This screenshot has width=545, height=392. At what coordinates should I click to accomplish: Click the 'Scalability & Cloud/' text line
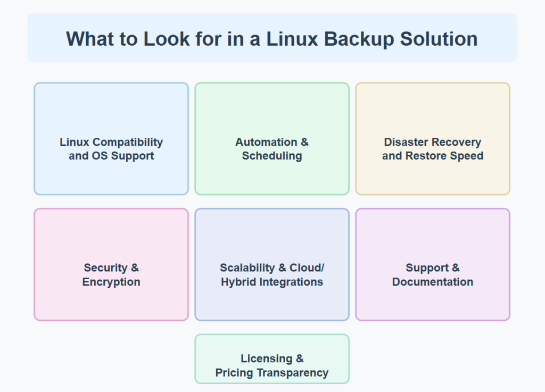coord(272,268)
